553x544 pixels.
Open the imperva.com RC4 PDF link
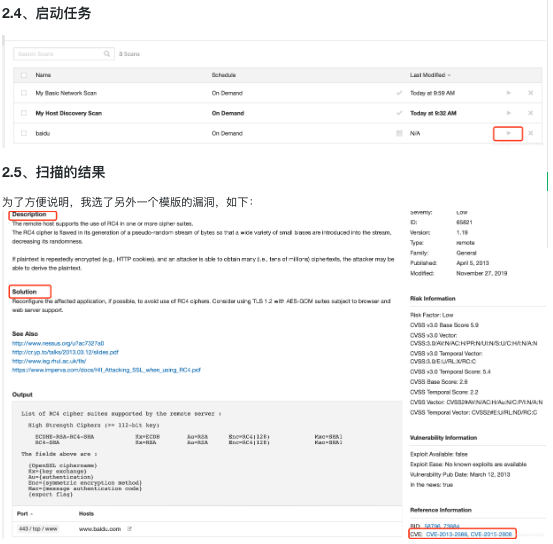coord(106,370)
